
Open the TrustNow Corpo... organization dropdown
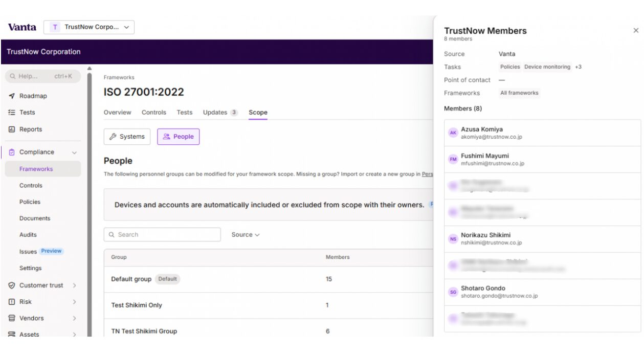[x=89, y=27]
